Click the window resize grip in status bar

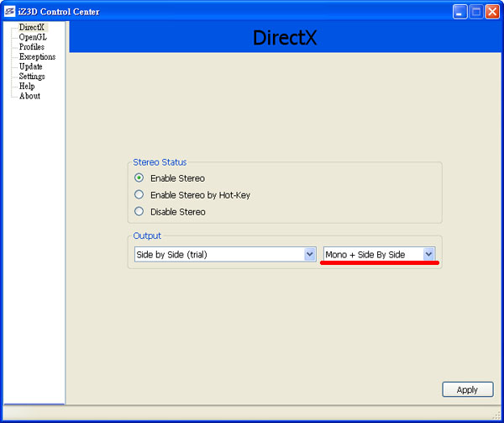[x=496, y=415]
